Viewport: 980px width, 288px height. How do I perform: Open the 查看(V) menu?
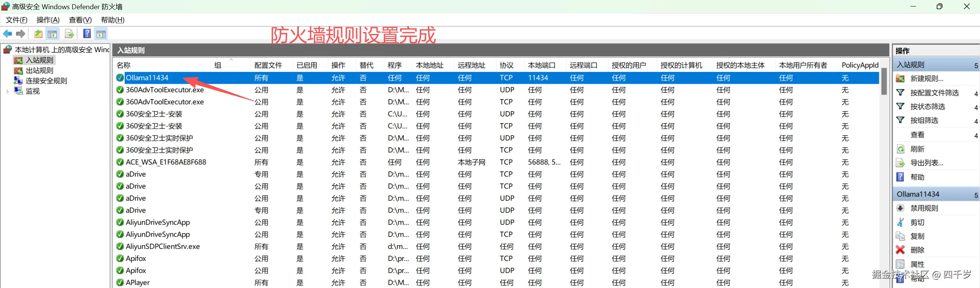coord(80,20)
